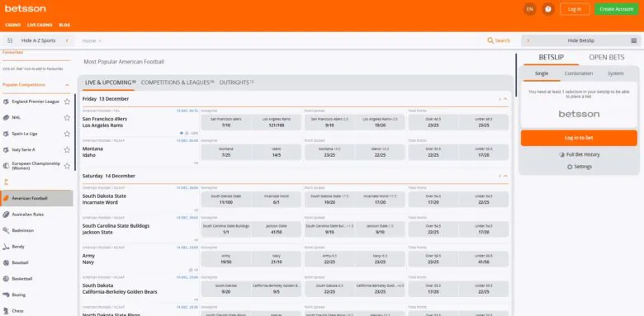
Task: Select the BETSLIP tab
Action: 552,58
